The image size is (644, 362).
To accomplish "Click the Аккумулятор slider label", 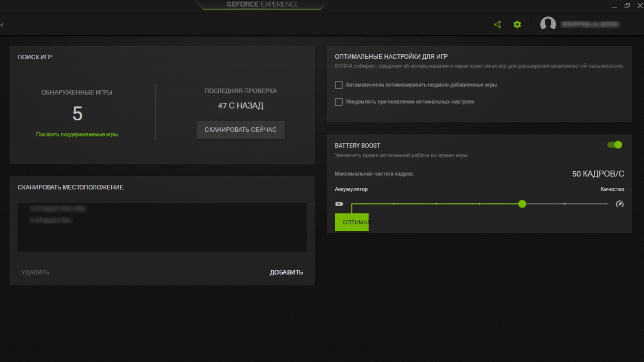I will pos(351,189).
